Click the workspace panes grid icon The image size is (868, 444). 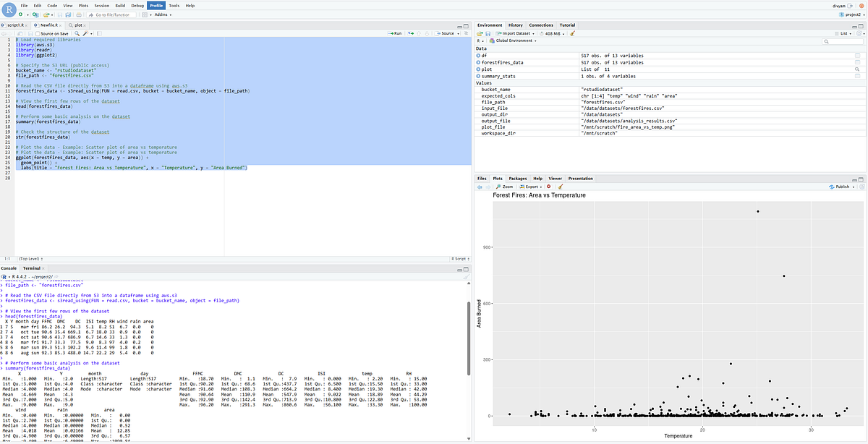(144, 14)
